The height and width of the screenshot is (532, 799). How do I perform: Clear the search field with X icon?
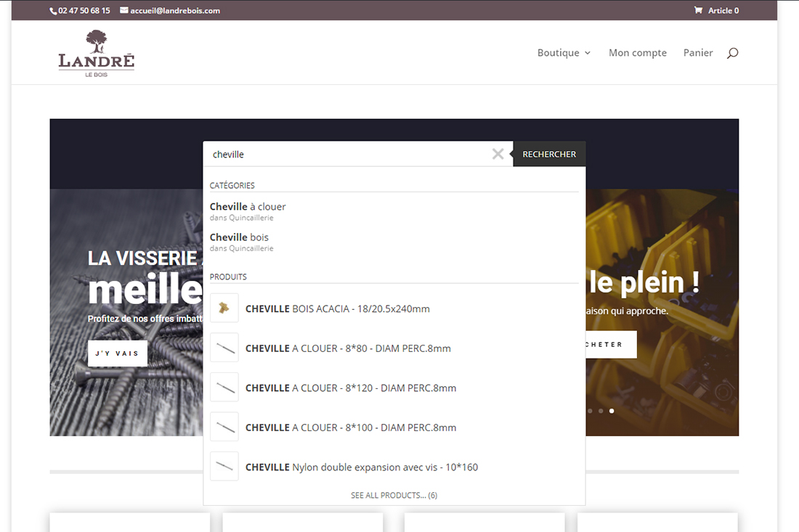coord(498,154)
